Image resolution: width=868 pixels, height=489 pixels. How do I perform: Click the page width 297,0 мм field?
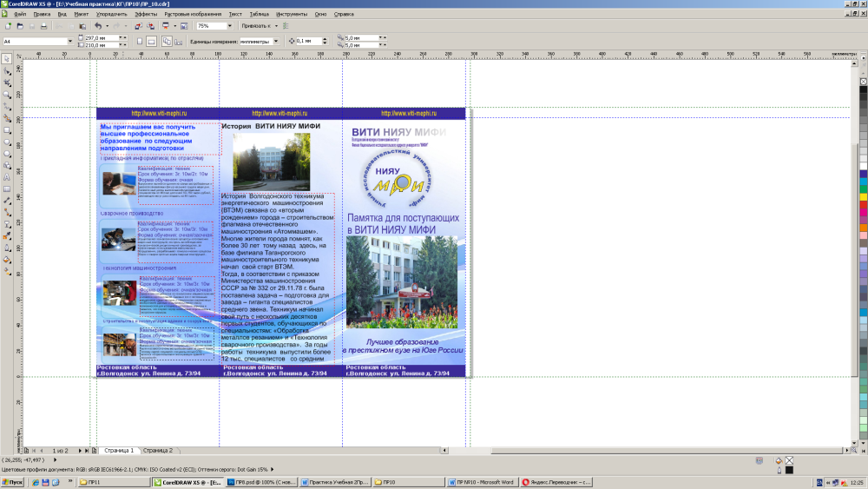click(x=102, y=37)
